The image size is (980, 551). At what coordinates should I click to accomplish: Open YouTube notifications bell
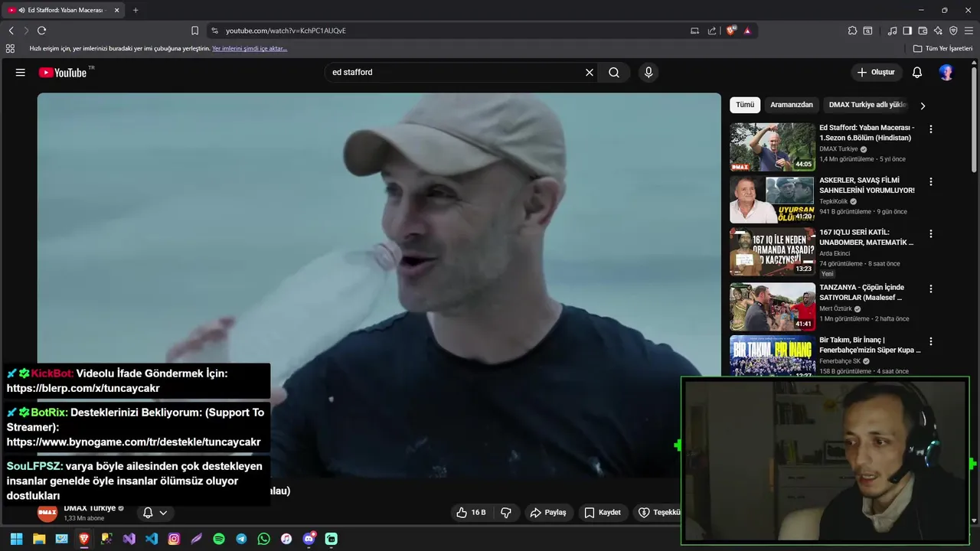917,73
